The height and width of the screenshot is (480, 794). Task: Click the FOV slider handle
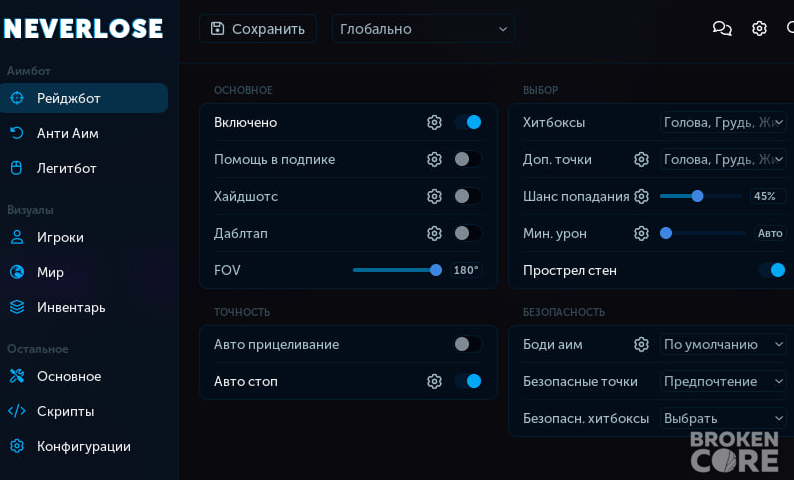click(x=435, y=270)
